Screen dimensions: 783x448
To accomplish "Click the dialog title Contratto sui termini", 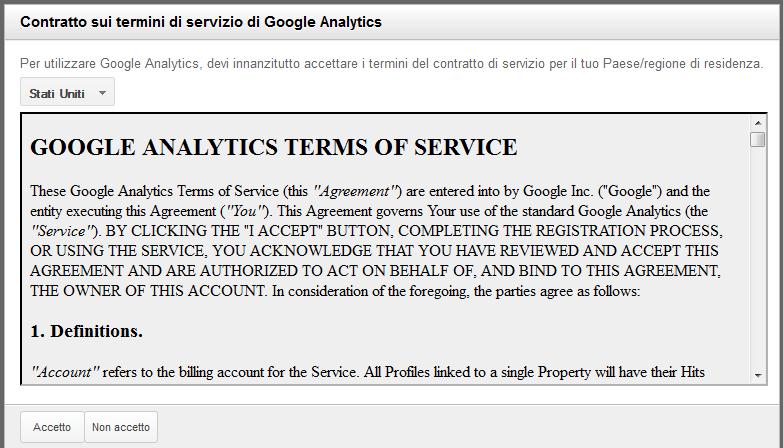I will pos(200,21).
